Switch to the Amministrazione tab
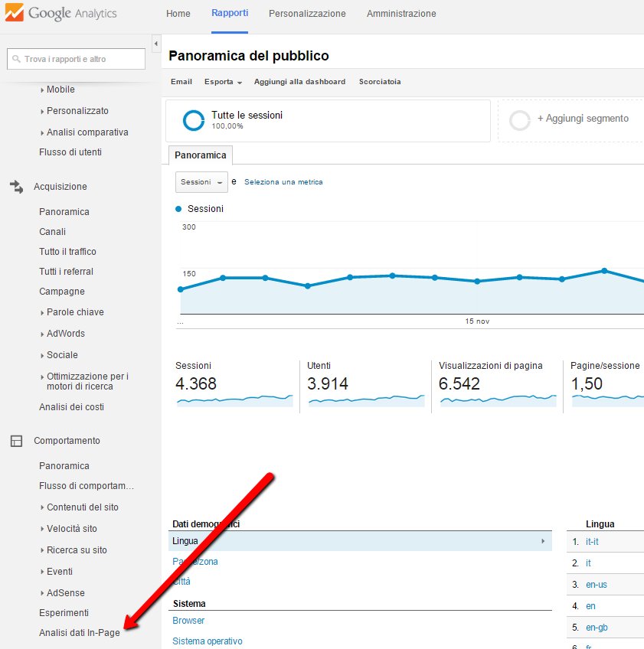This screenshot has width=644, height=649. (401, 14)
